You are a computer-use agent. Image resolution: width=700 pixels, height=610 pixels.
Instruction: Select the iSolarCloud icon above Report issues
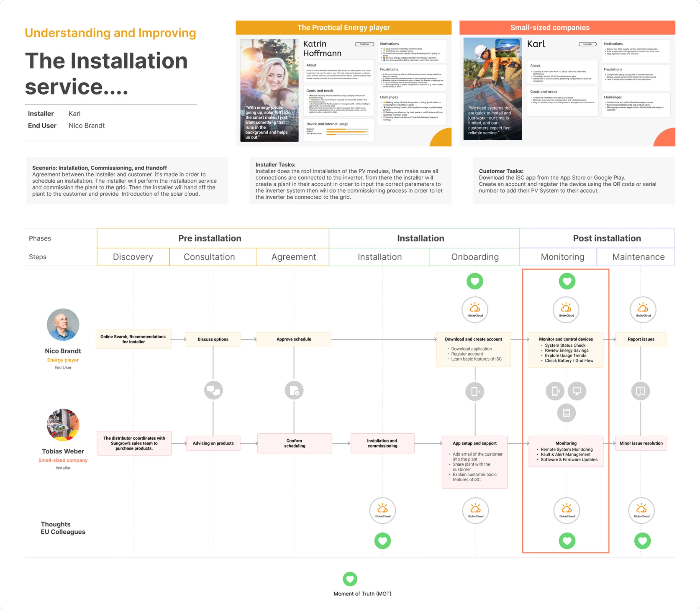click(x=643, y=309)
